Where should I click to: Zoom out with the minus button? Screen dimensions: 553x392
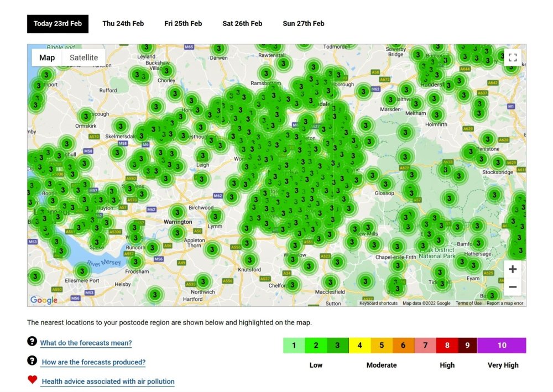[x=513, y=287]
